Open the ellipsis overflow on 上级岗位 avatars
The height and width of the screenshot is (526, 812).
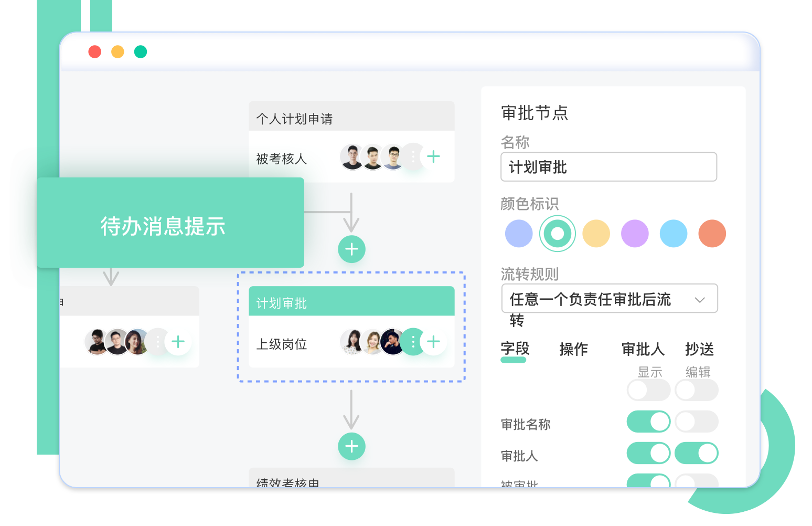pos(412,342)
